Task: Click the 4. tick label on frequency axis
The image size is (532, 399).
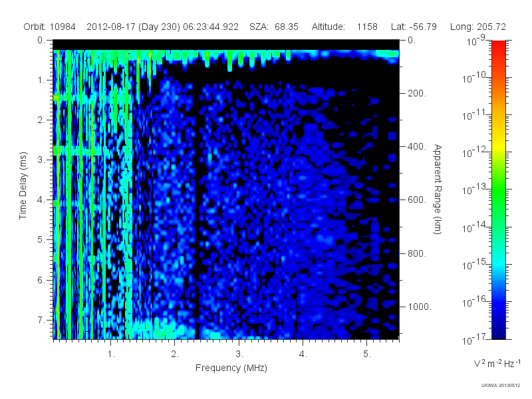Action: click(x=303, y=354)
